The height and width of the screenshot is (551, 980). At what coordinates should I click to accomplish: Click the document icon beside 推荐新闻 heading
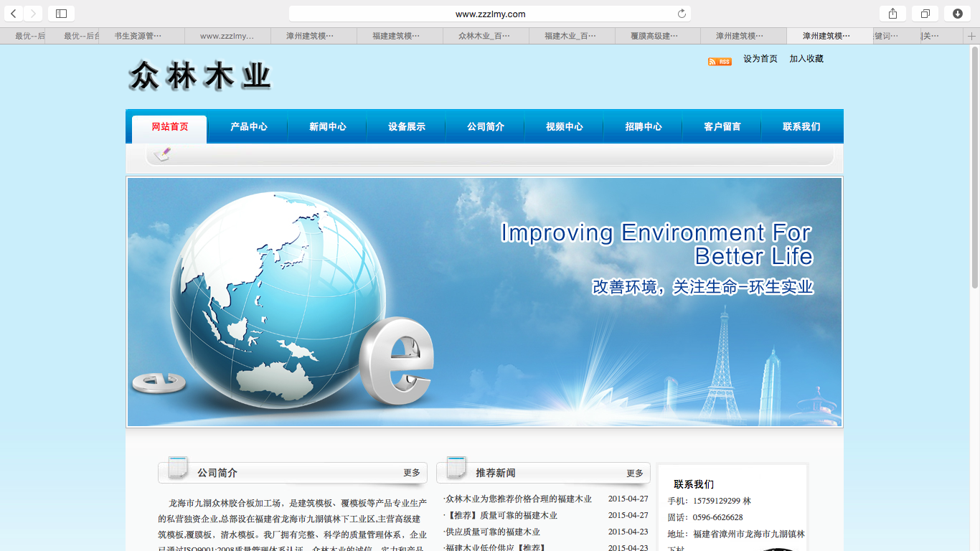(456, 468)
